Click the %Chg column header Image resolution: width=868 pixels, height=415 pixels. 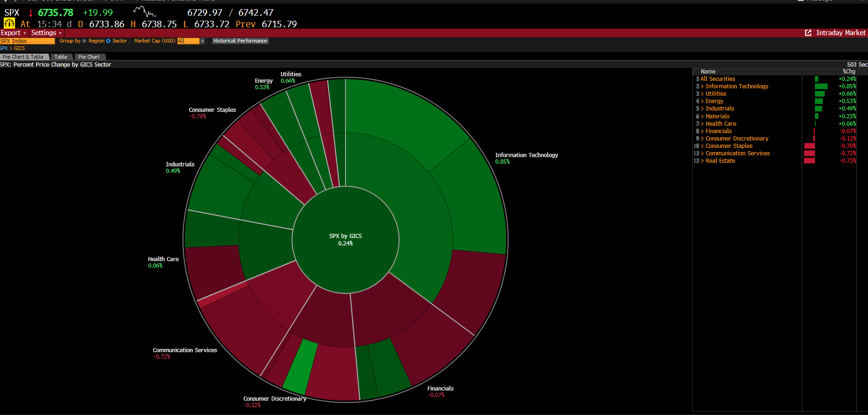click(x=849, y=72)
